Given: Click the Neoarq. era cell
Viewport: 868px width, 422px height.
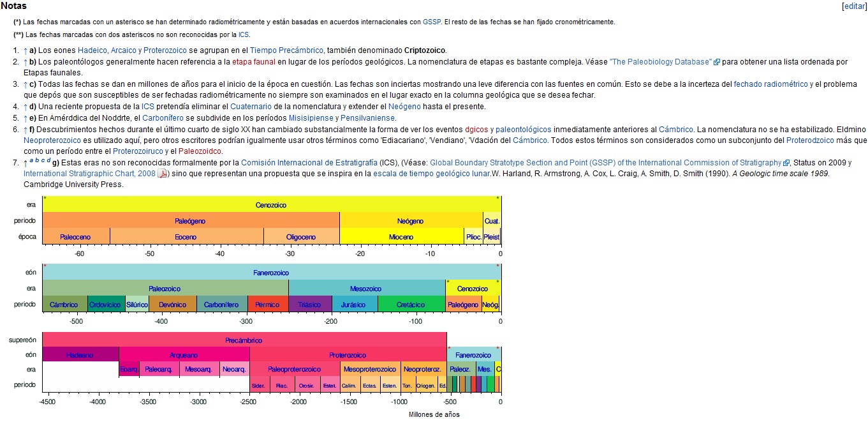Looking at the screenshot, I should 234,369.
